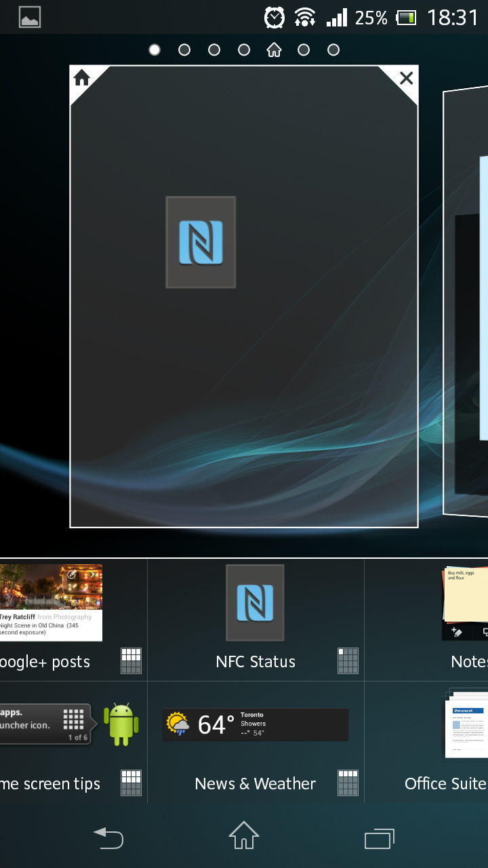Choose the Toronto weather widget preview
This screenshot has height=868, width=488.
255,725
